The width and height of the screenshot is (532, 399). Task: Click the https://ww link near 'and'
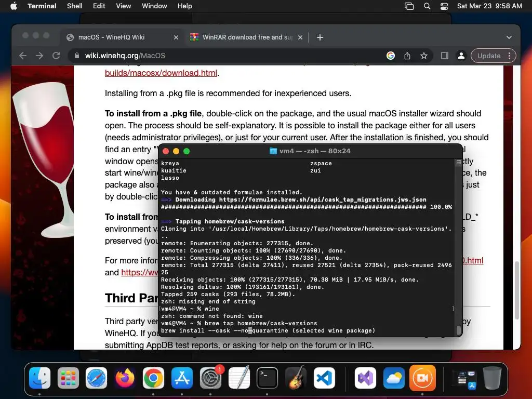tap(139, 272)
